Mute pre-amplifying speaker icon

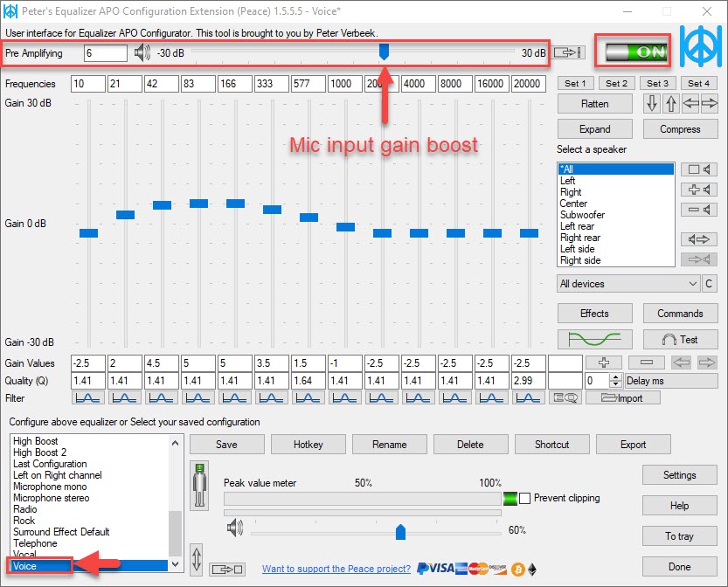click(142, 53)
